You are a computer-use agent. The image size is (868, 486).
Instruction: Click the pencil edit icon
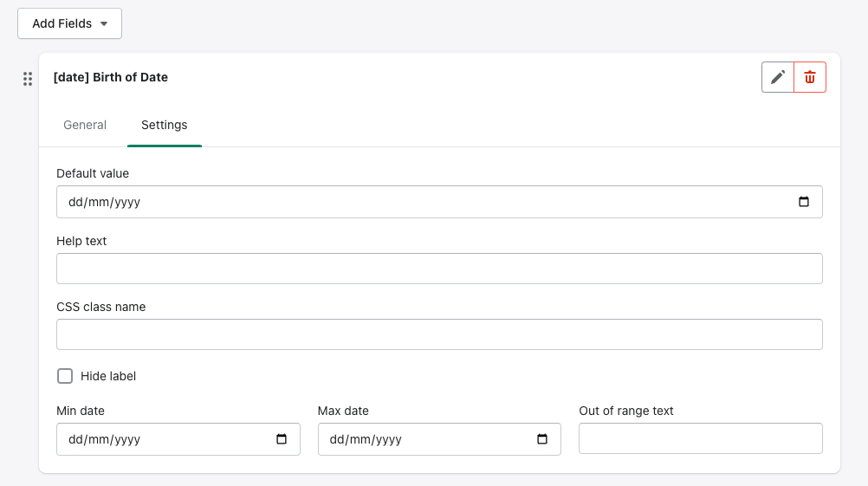[x=778, y=77]
